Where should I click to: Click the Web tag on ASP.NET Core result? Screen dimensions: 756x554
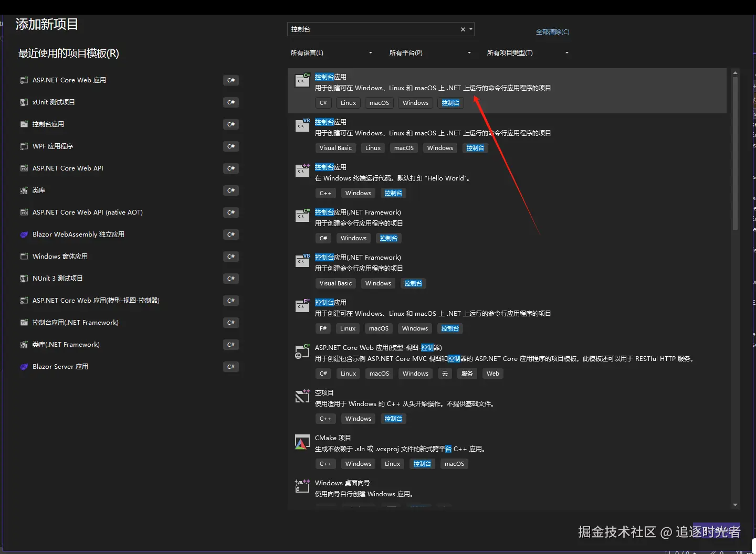pos(493,374)
